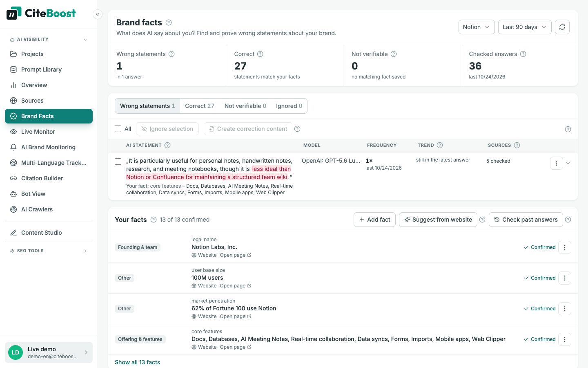Open the three-dot menu for the core features fact

(x=565, y=339)
